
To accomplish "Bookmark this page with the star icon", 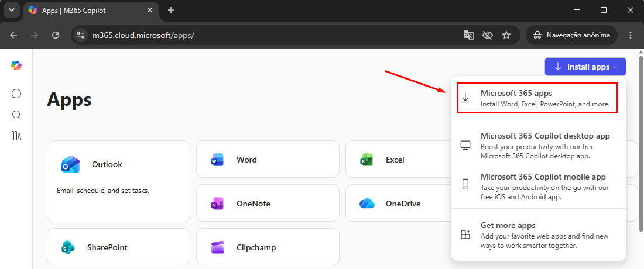I will tap(506, 35).
